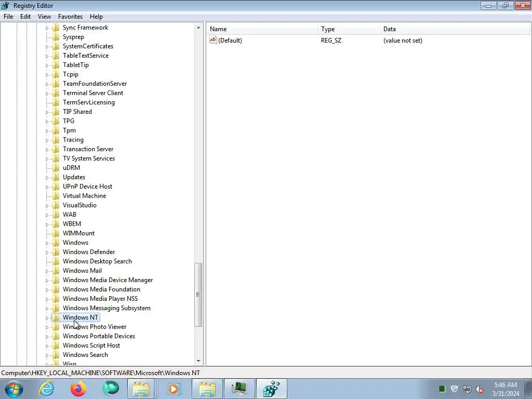Launch Firefox from the taskbar
The width and height of the screenshot is (532, 399).
click(78, 389)
